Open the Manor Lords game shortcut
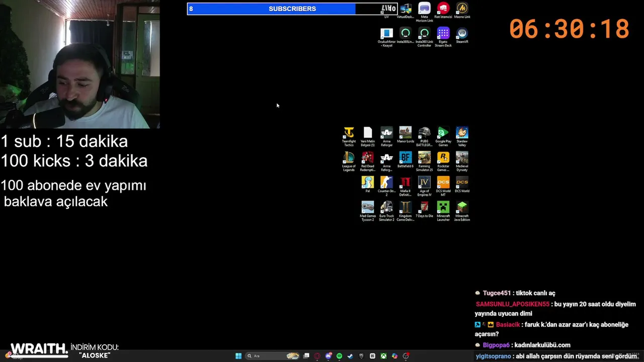Viewport: 644px width, 362px height. tap(406, 135)
